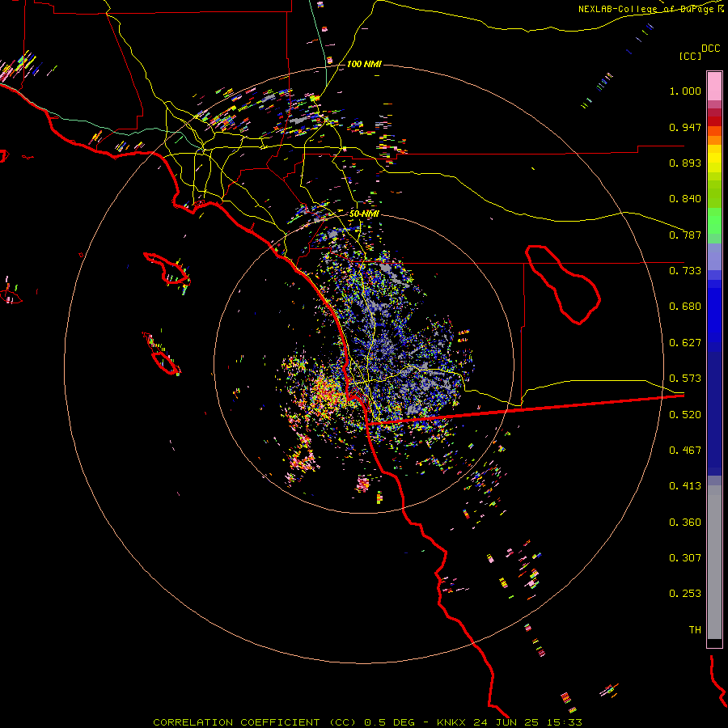Click the KNKX radar site identifier

pyautogui.click(x=452, y=722)
